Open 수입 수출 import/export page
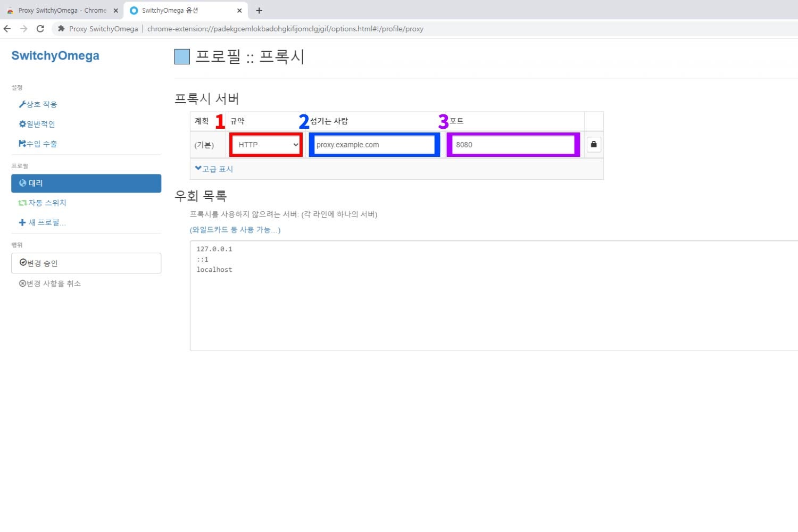 [38, 144]
